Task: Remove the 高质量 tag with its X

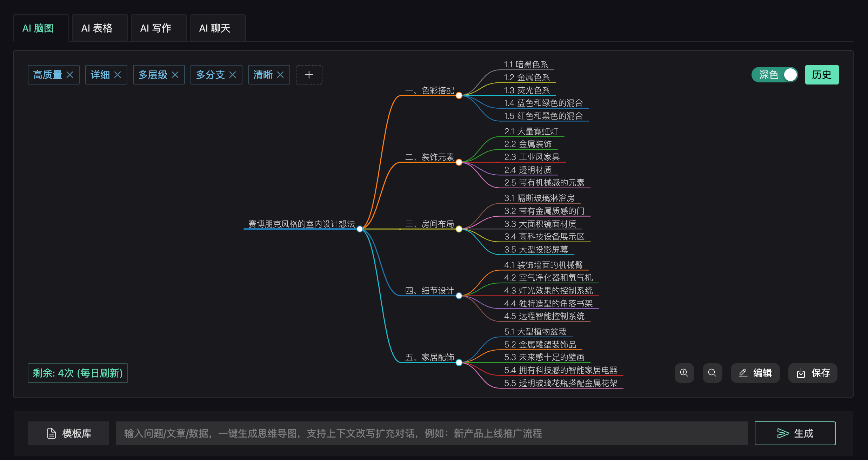Action: 70,75
